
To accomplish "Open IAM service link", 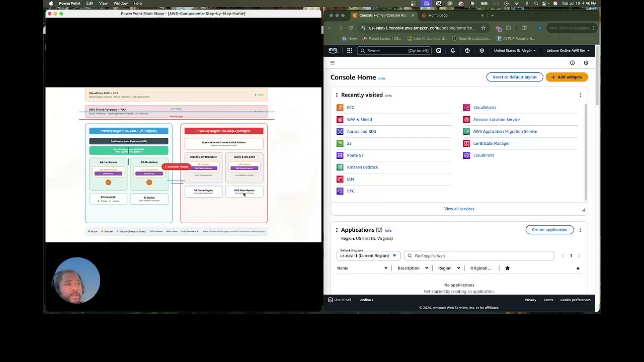I will pyautogui.click(x=351, y=179).
